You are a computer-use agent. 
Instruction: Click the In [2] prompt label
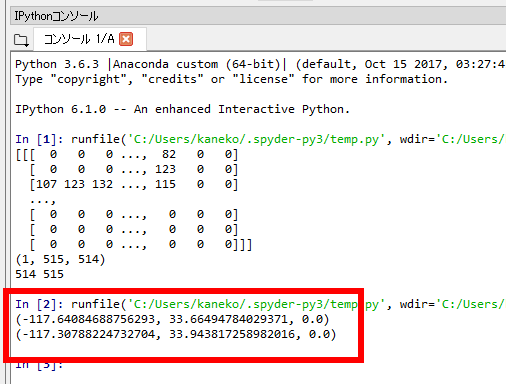coord(39,304)
